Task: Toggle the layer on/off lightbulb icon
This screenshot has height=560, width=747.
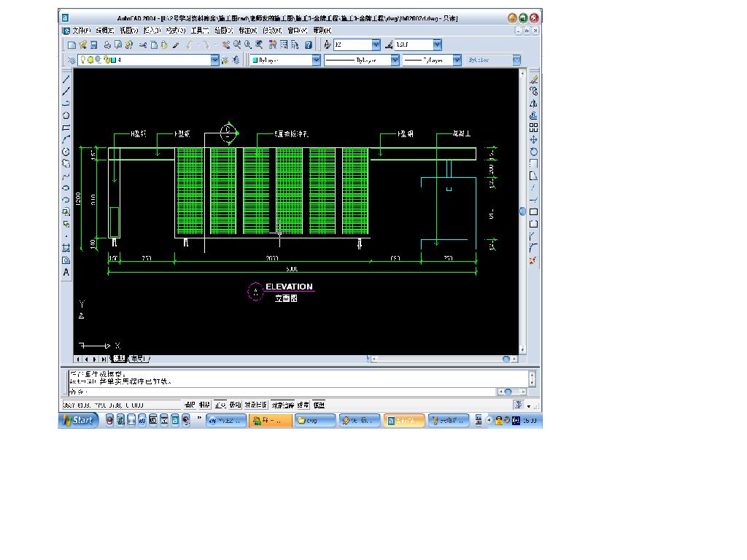Action: (x=82, y=60)
